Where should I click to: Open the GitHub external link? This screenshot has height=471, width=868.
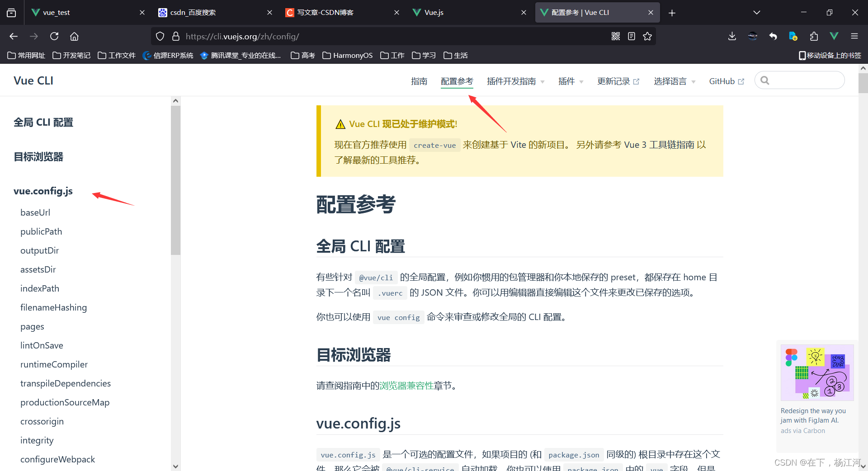pyautogui.click(x=726, y=81)
